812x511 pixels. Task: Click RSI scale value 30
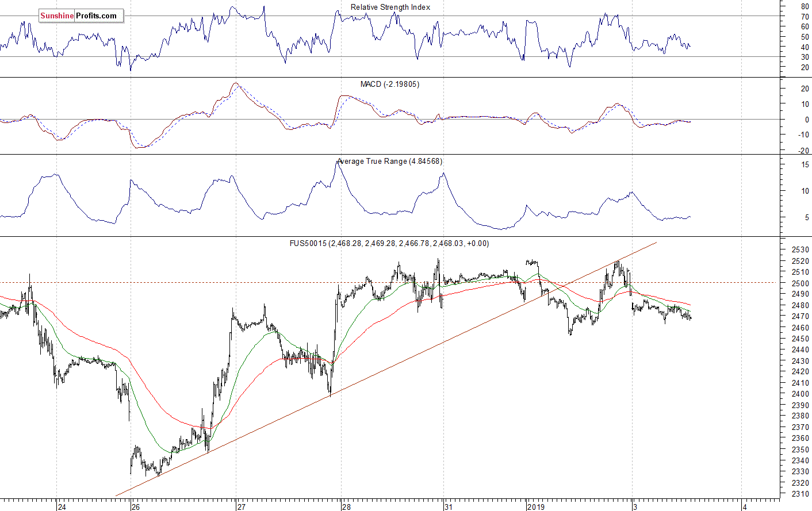805,57
